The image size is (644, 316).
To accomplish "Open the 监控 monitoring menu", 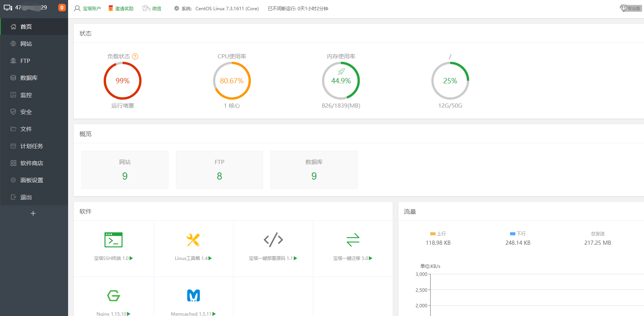I will (x=34, y=95).
